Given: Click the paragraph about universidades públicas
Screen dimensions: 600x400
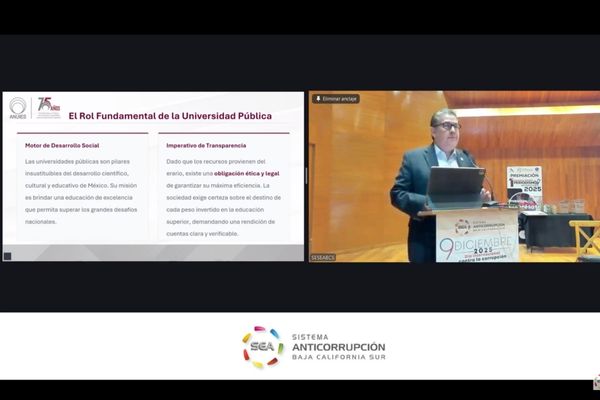Looking at the screenshot, I should coord(84,191).
